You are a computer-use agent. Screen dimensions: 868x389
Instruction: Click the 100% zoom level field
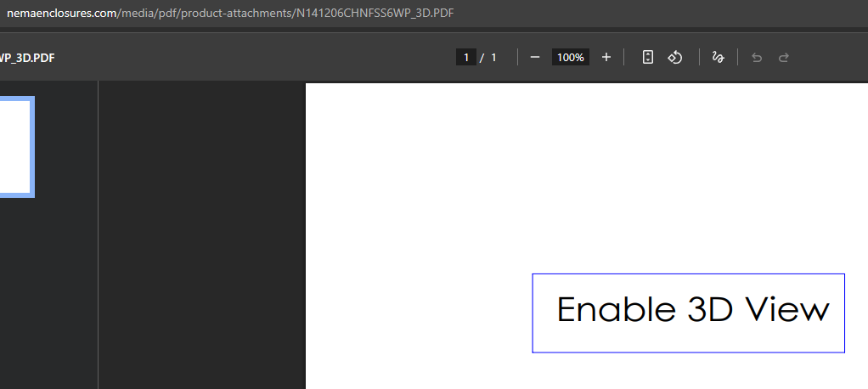[x=570, y=57]
